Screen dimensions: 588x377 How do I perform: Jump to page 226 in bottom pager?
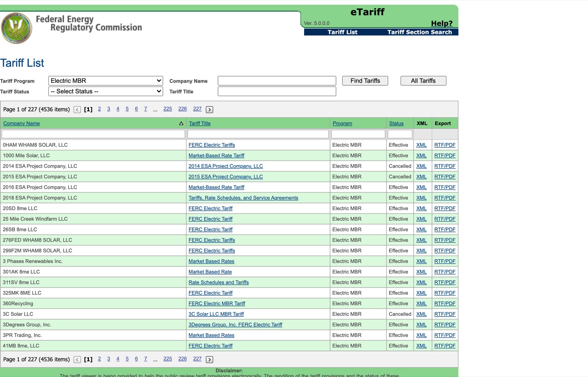click(182, 359)
